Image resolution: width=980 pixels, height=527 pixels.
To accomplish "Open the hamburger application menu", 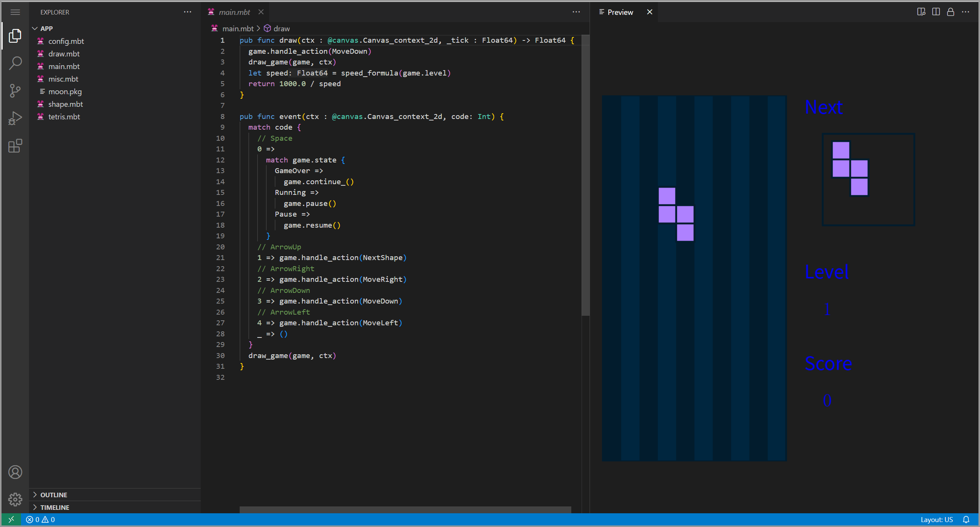I will [15, 12].
